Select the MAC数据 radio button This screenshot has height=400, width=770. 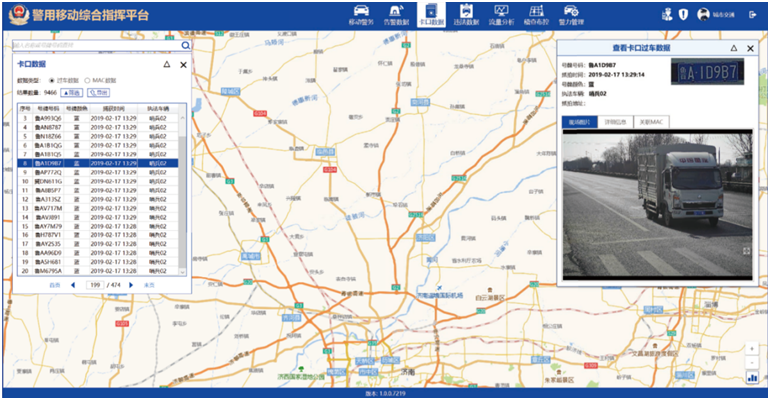[x=87, y=80]
